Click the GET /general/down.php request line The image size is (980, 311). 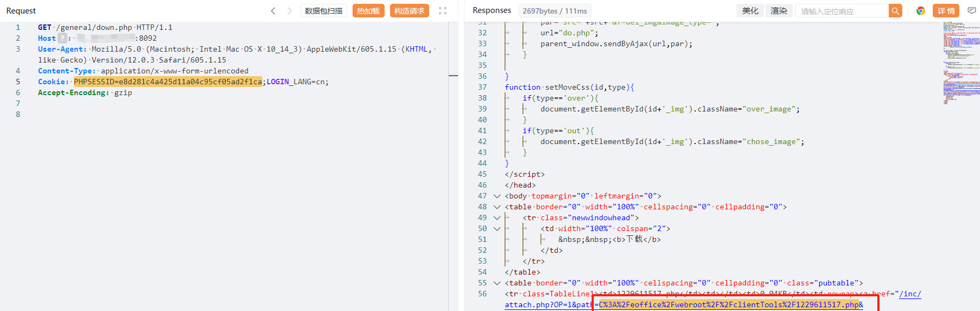tap(105, 27)
